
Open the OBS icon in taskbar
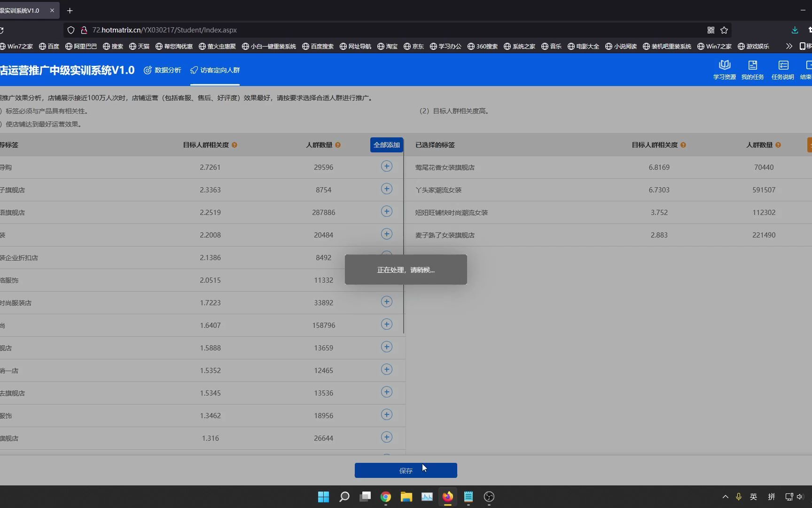[489, 497]
